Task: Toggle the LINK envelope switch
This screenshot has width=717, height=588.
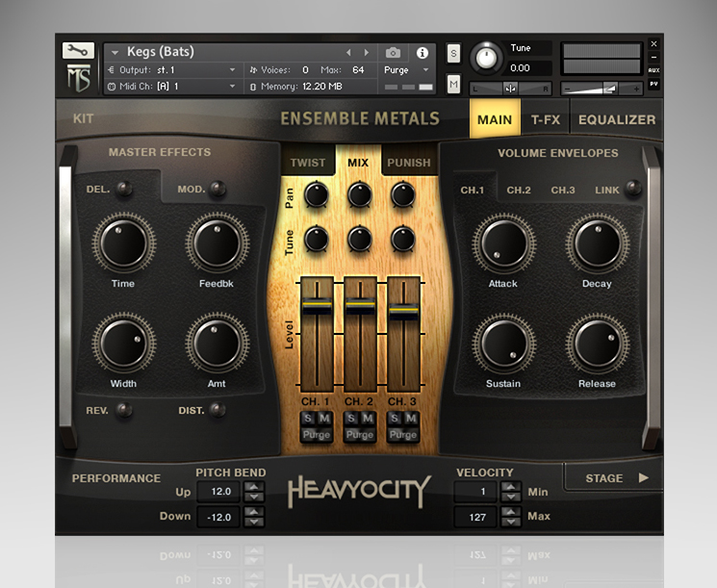Action: (633, 188)
